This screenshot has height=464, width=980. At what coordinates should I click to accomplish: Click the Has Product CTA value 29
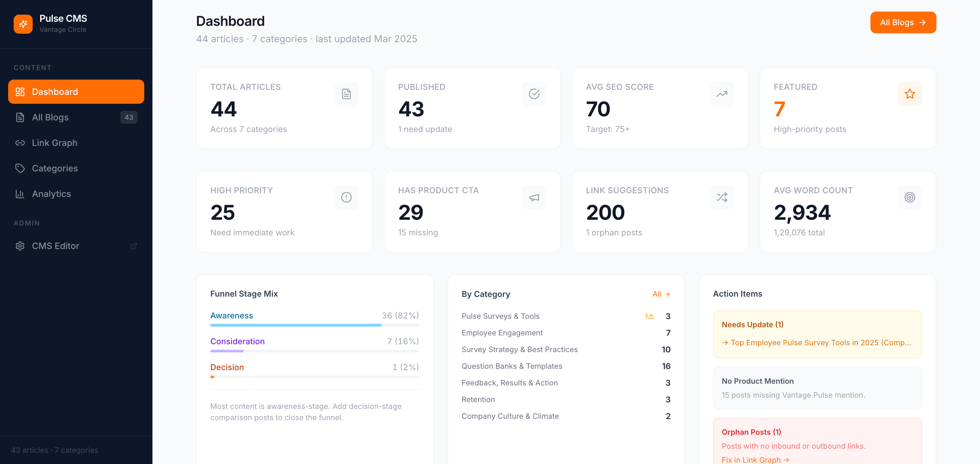pyautogui.click(x=410, y=213)
